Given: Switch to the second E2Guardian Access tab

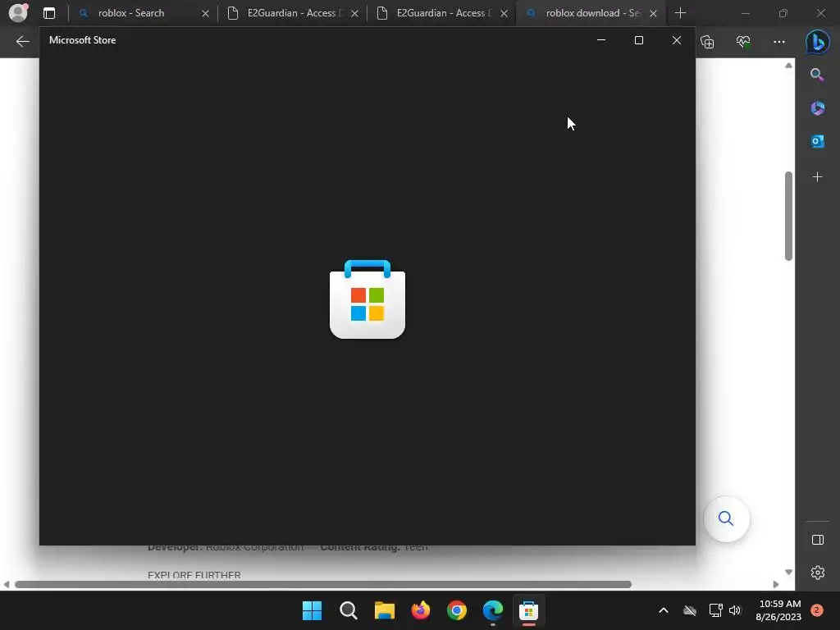Looking at the screenshot, I should 441,13.
